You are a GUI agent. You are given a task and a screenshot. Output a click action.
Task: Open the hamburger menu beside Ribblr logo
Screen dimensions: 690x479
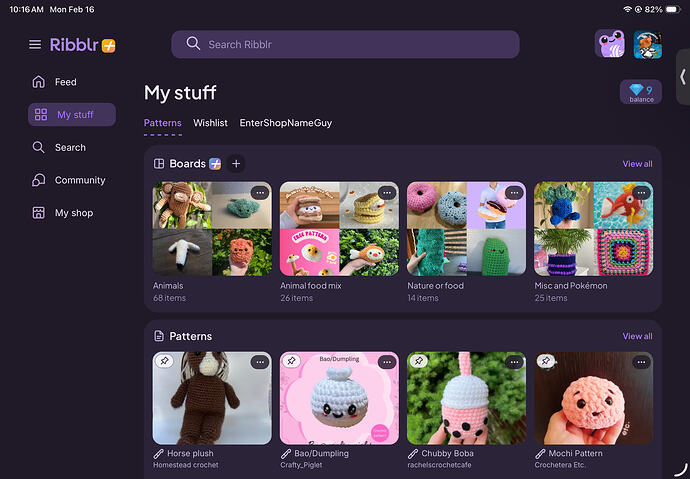coord(35,45)
